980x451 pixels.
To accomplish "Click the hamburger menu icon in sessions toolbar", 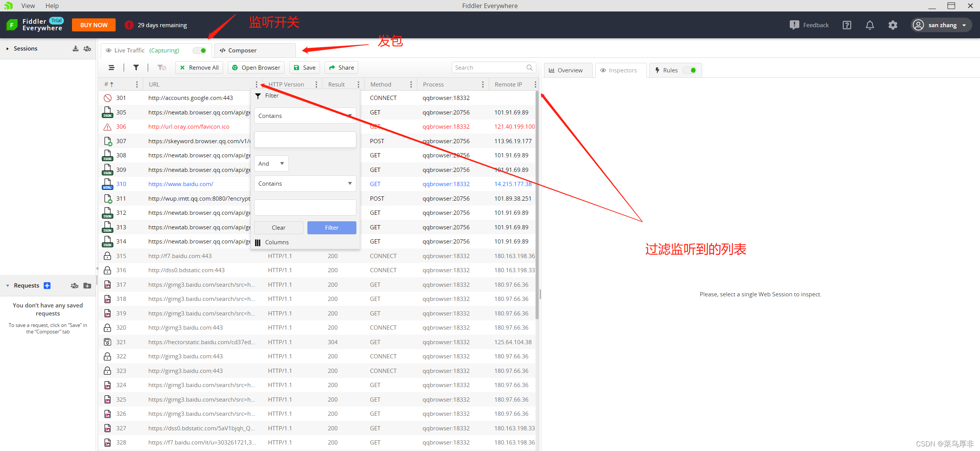I will pyautogui.click(x=111, y=67).
